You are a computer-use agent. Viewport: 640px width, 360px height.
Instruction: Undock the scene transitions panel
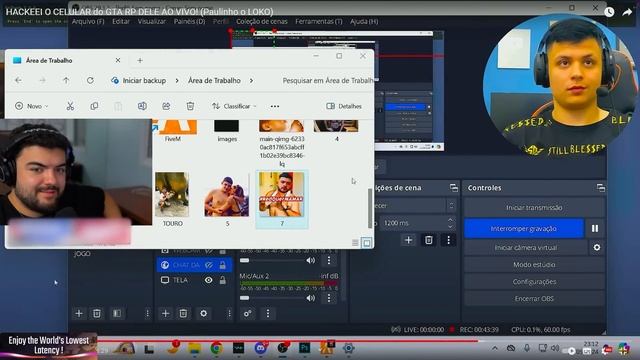(x=454, y=188)
